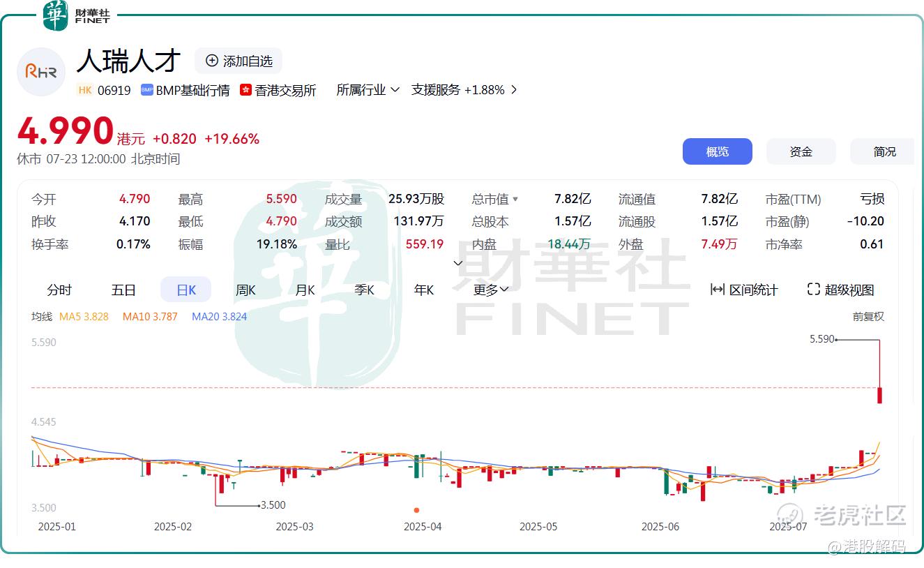This screenshot has height=568, width=924.
Task: Select the 周K chart tab
Action: pos(245,290)
